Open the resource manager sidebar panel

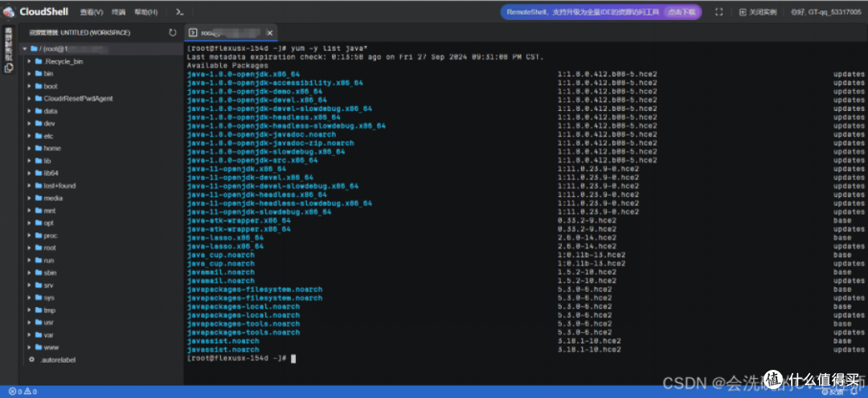click(8, 44)
